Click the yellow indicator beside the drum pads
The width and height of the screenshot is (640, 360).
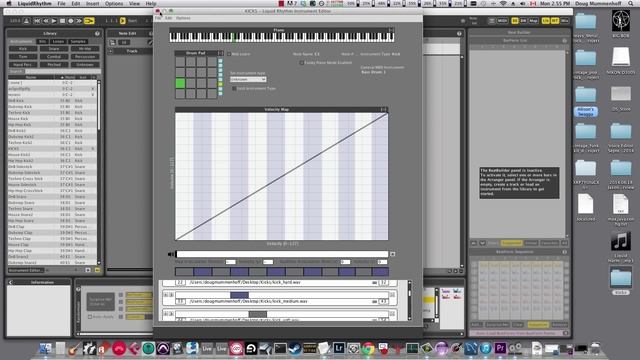pos(220,84)
